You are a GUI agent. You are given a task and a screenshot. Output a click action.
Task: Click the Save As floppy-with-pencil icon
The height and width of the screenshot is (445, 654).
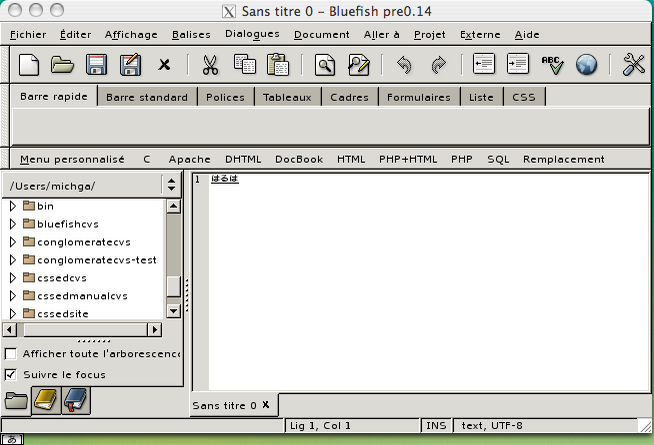click(130, 65)
